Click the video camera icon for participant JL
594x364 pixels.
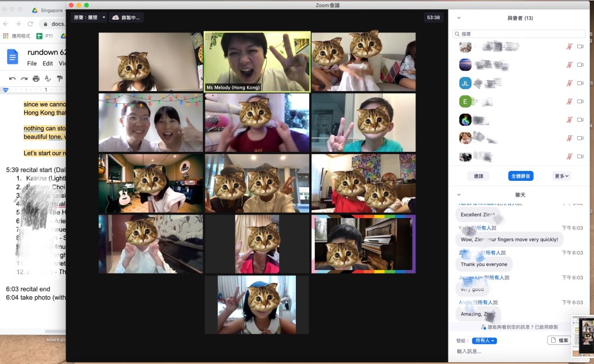579,83
